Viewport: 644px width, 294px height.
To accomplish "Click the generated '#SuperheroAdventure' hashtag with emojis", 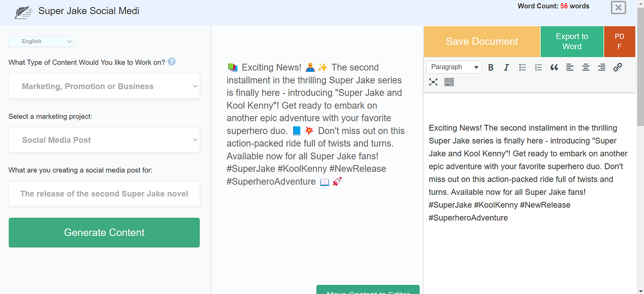I will pyautogui.click(x=284, y=182).
